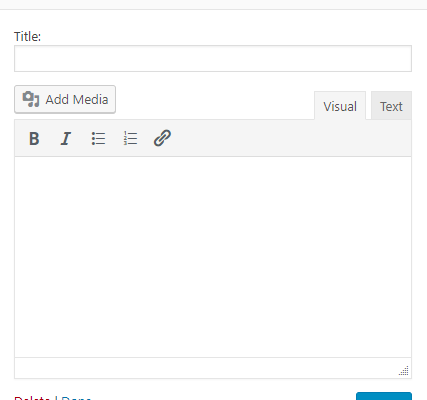This screenshot has height=400, width=427.
Task: Click blank toolbar area beside link icon
Action: click(x=292, y=138)
